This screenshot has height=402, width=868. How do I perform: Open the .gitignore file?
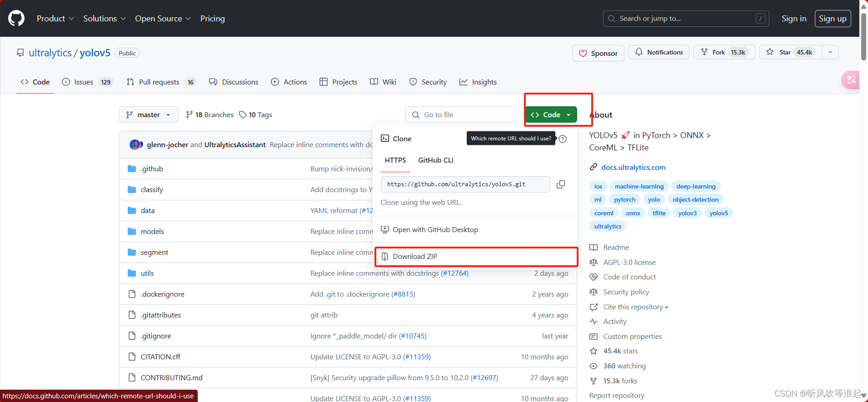click(156, 336)
